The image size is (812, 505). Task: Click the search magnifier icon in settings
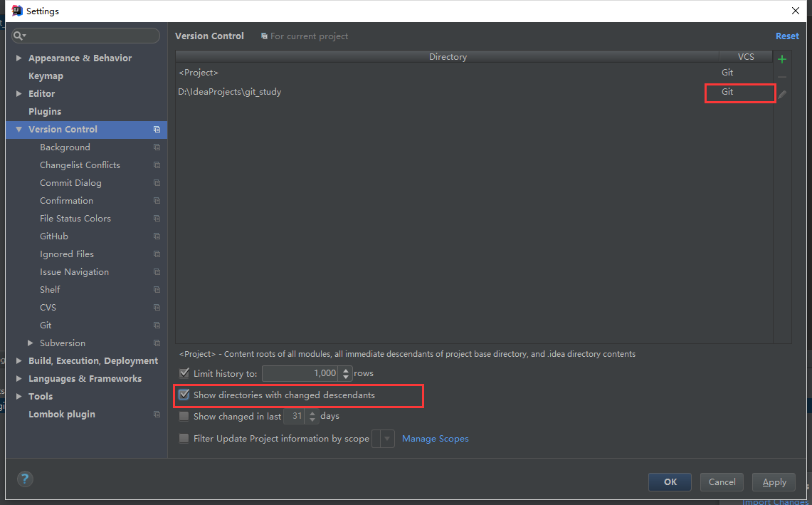(19, 36)
